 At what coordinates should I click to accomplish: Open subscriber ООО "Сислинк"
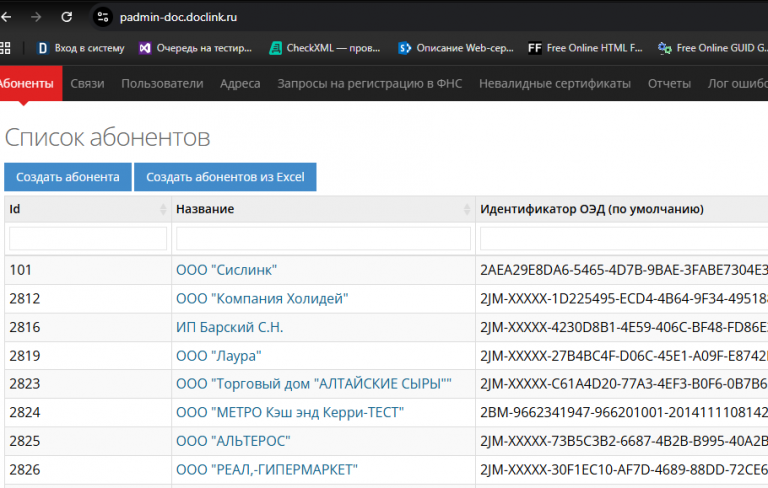(x=226, y=270)
